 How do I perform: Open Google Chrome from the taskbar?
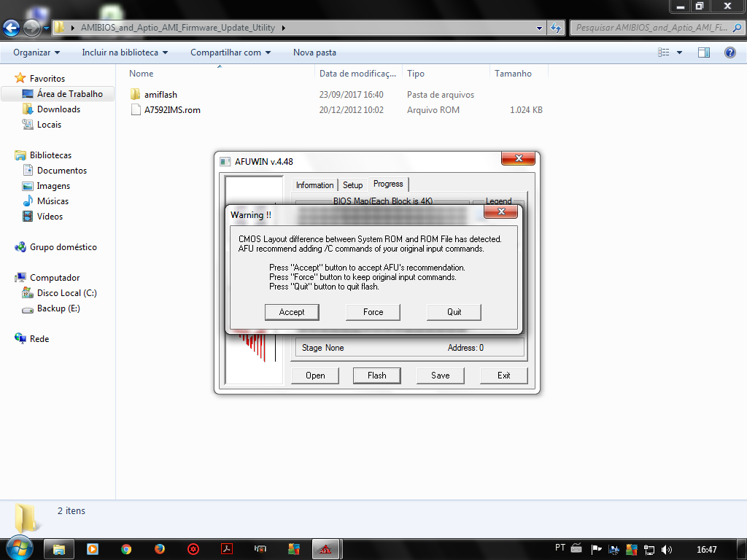coord(126,549)
